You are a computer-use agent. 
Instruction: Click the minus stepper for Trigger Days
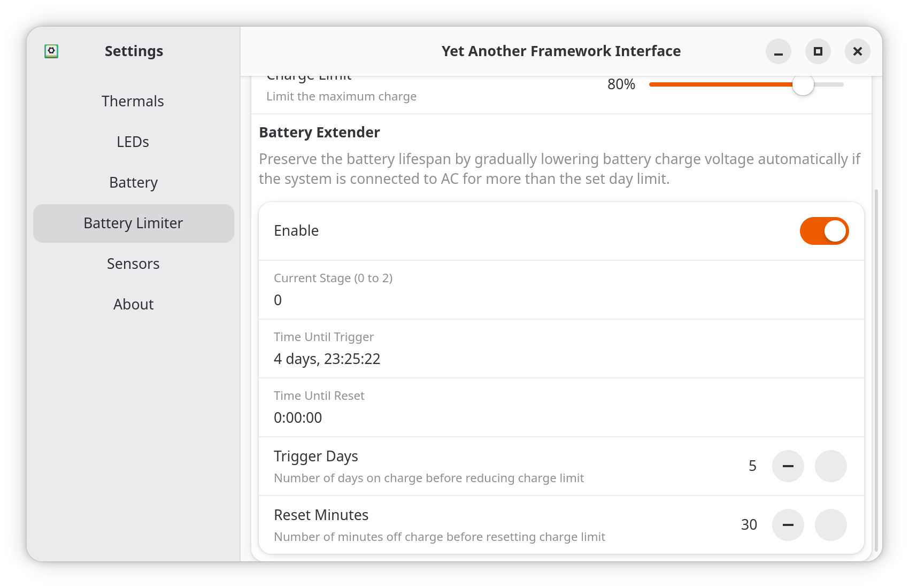pos(788,466)
